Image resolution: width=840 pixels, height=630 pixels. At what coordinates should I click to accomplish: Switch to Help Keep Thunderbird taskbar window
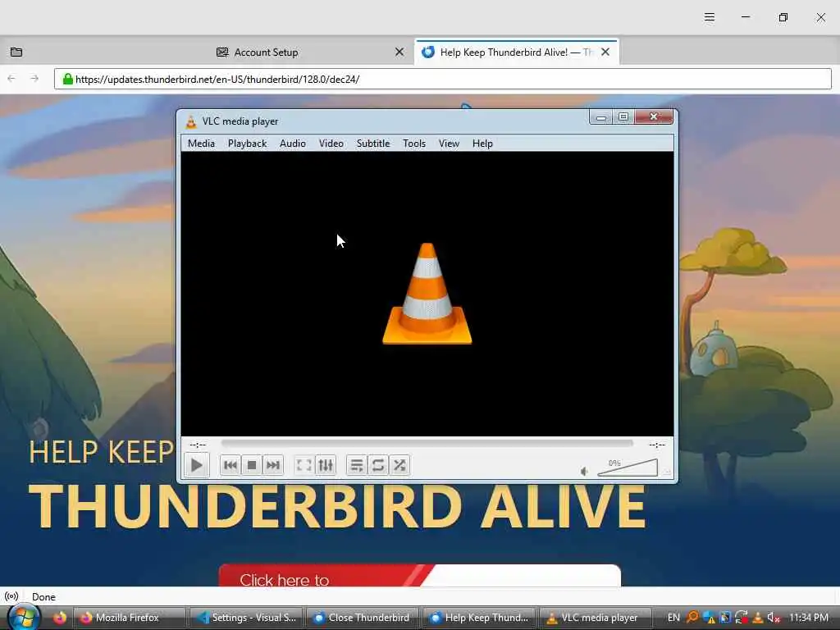pos(480,618)
